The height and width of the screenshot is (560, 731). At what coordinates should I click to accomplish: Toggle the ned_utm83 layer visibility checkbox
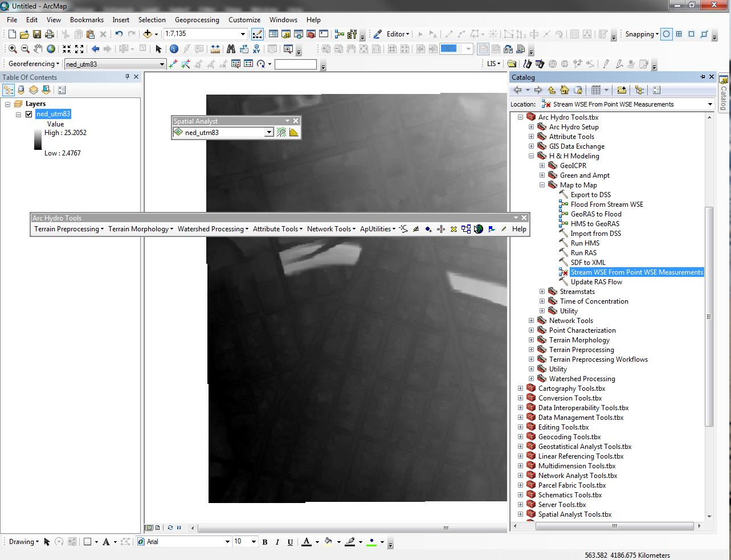point(29,114)
